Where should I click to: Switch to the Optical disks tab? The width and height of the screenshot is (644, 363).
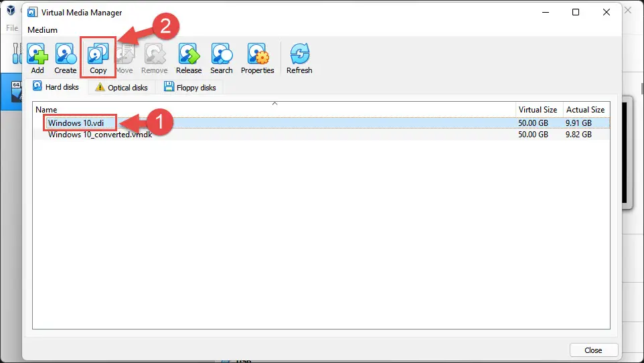click(x=122, y=88)
